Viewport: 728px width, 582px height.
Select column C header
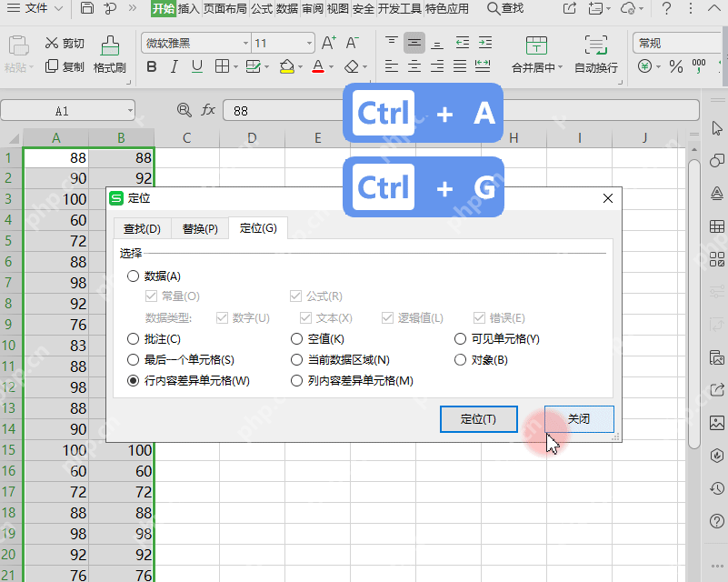pyautogui.click(x=186, y=138)
